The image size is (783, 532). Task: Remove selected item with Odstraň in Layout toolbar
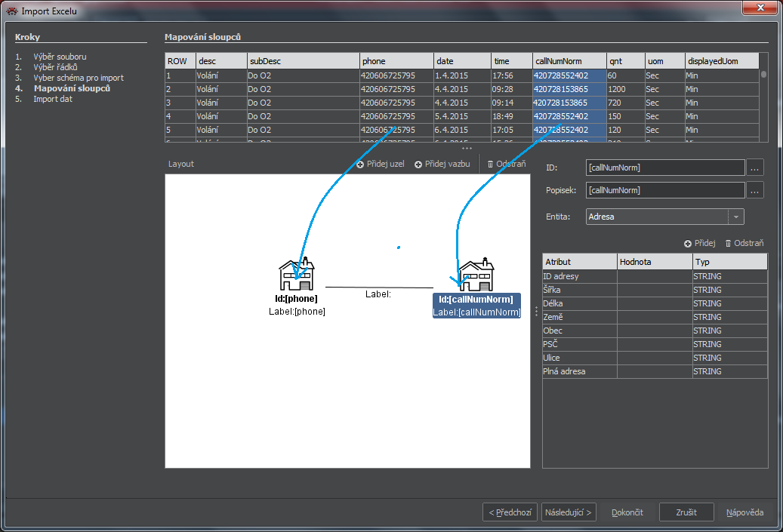pyautogui.click(x=506, y=164)
